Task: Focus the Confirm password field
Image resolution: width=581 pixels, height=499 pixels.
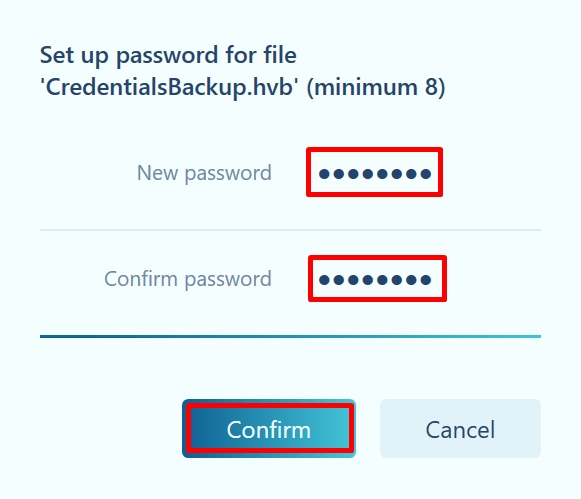Action: [377, 279]
